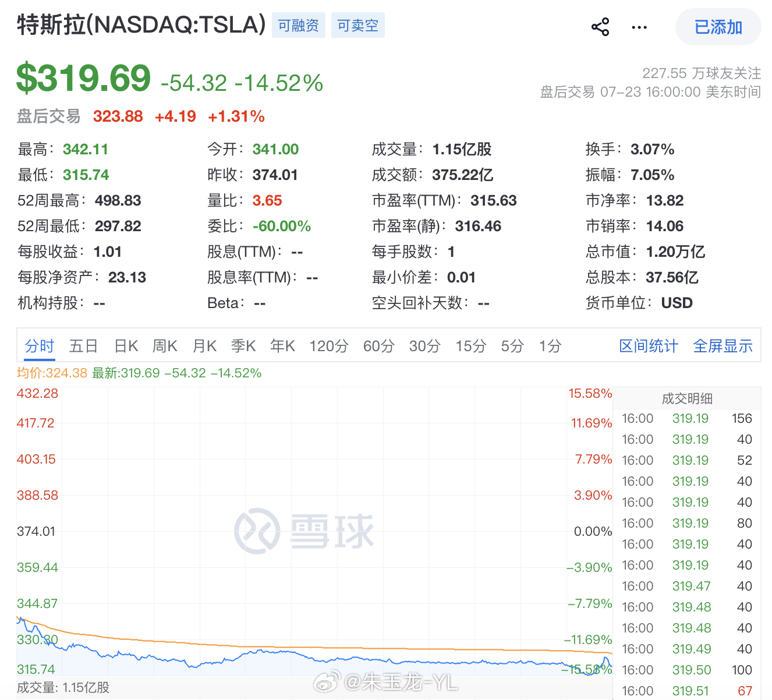Click the 成交额 value 375.22亿

click(x=463, y=175)
